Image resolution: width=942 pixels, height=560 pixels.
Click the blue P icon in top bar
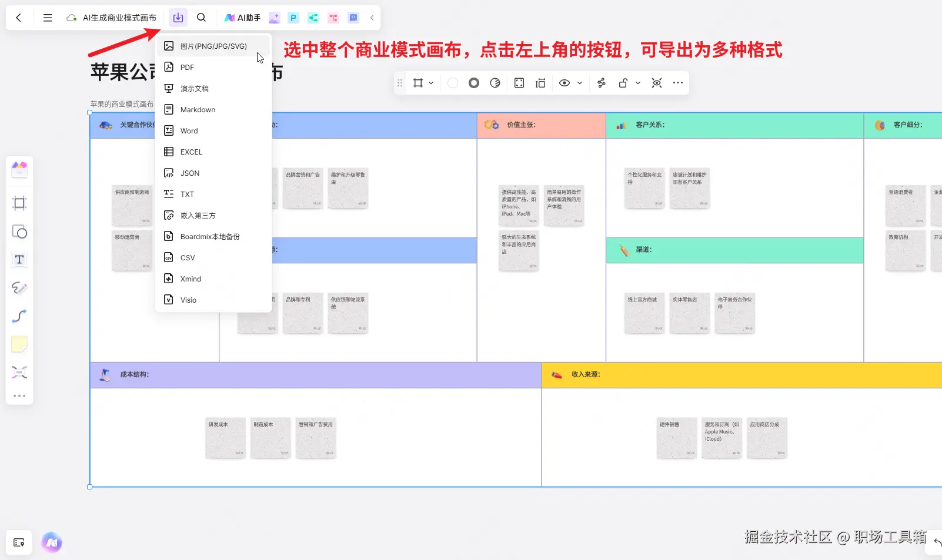coord(293,18)
